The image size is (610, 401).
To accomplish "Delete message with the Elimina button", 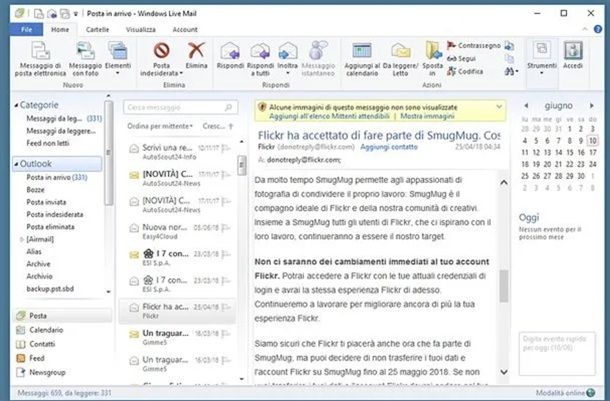I will [196, 55].
